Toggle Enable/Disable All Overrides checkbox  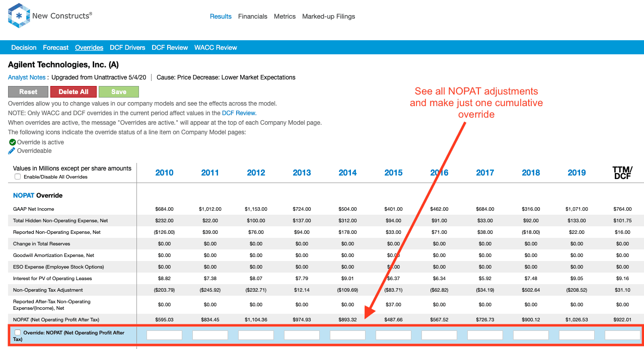[x=18, y=177]
